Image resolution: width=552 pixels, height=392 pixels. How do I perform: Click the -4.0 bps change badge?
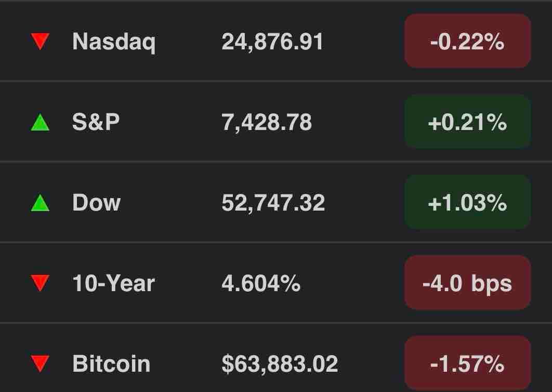467,283
